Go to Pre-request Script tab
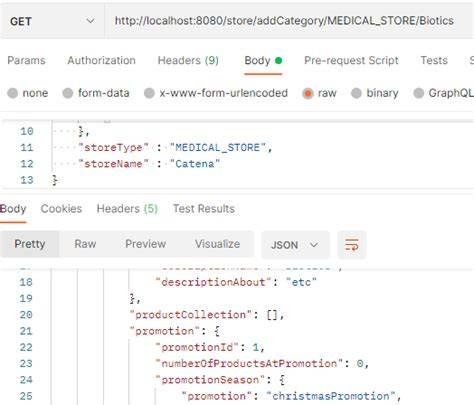 [351, 60]
